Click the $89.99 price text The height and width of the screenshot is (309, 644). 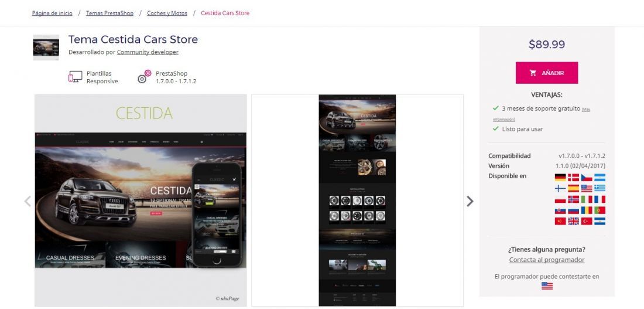[547, 45]
